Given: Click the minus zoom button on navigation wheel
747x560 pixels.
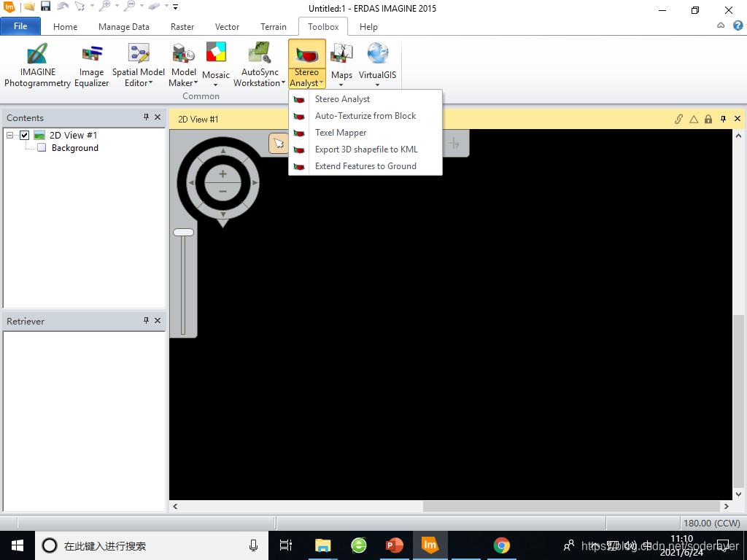Looking at the screenshot, I should (222, 192).
